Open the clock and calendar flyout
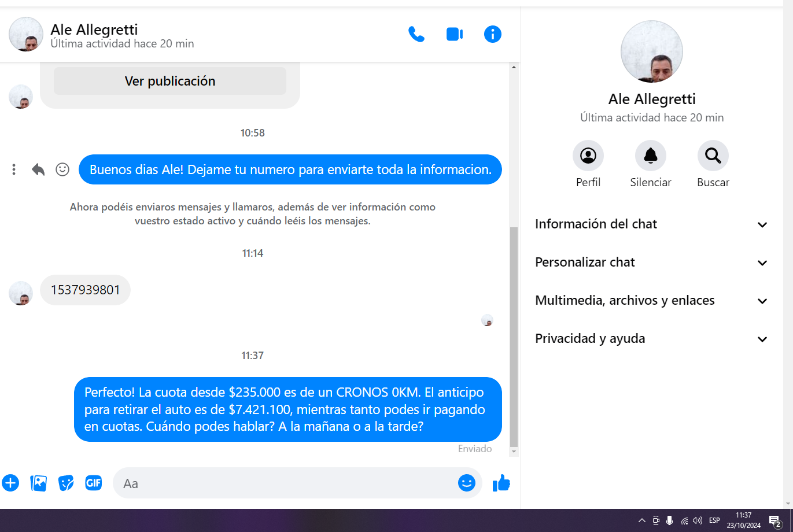The width and height of the screenshot is (793, 532). [x=744, y=520]
